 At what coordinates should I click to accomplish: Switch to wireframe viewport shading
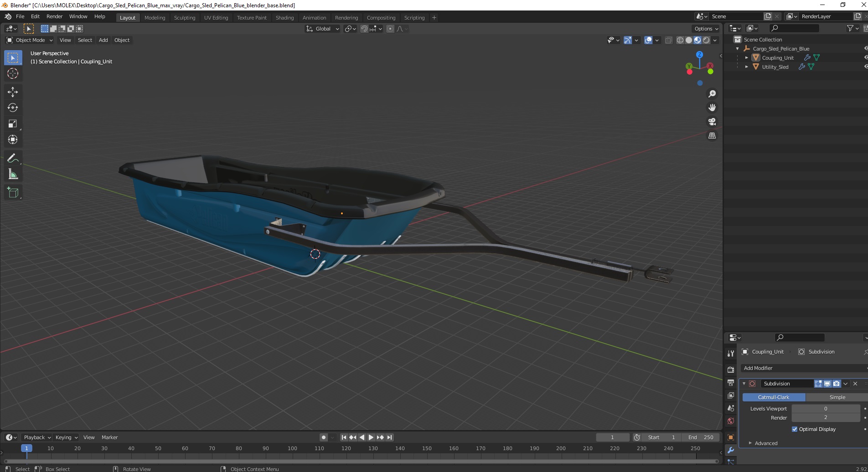(x=680, y=40)
